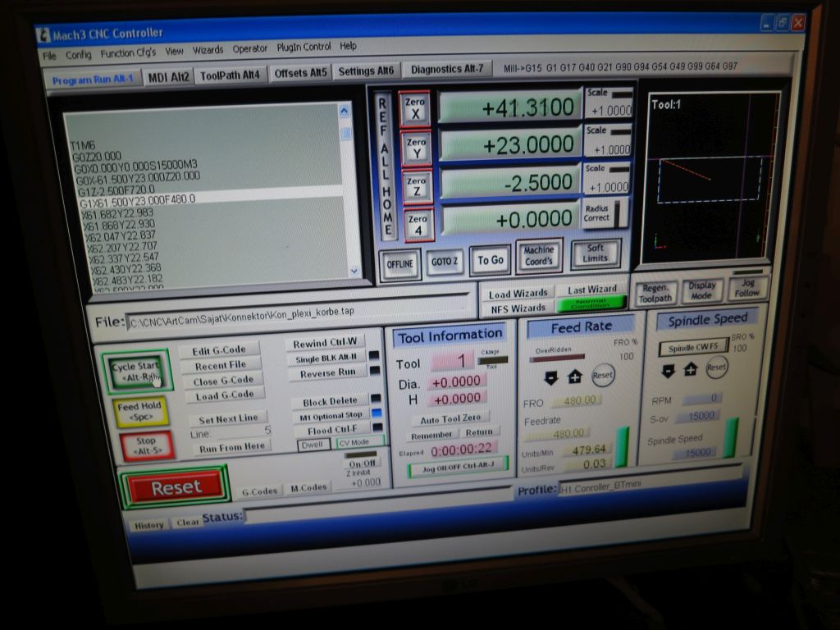Click the Feed Hold yellow button
Viewport: 840px width, 630px height.
(139, 412)
